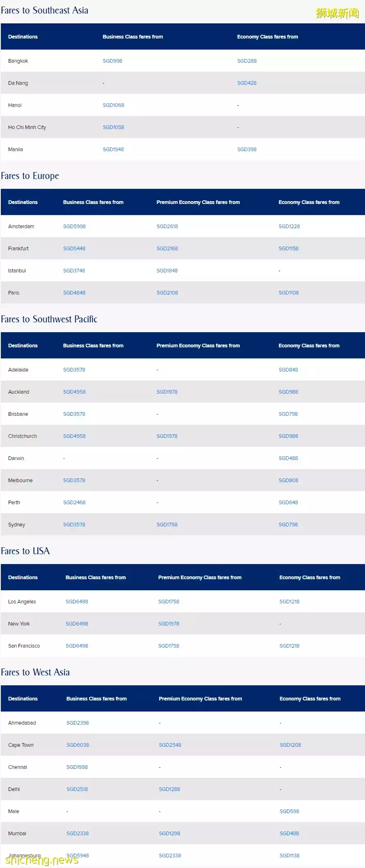Click Male Economy fare SGD598
The width and height of the screenshot is (365, 868).
[x=290, y=811]
